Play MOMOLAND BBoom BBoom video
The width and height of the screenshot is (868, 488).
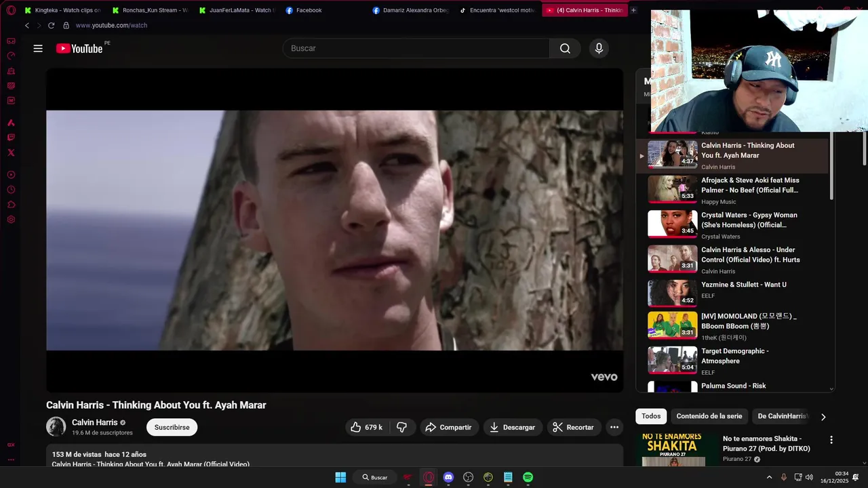(732, 325)
